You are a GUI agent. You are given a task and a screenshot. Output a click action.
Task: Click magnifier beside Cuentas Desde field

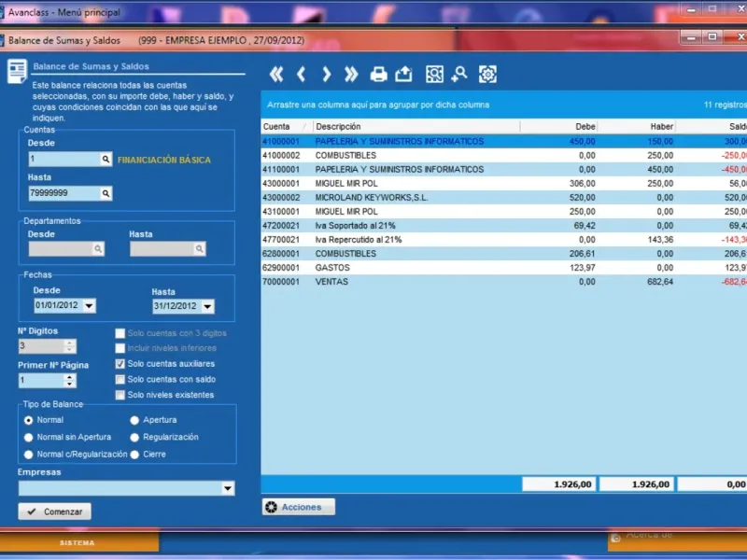(106, 160)
